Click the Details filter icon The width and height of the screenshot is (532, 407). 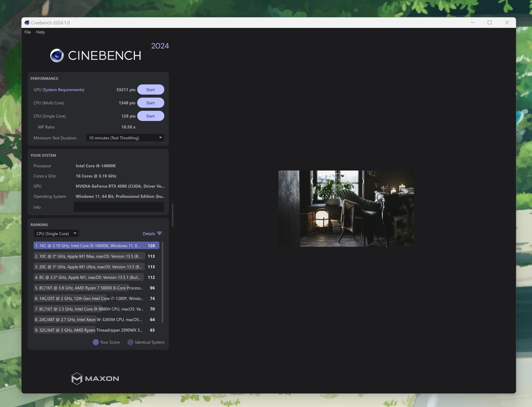point(159,233)
